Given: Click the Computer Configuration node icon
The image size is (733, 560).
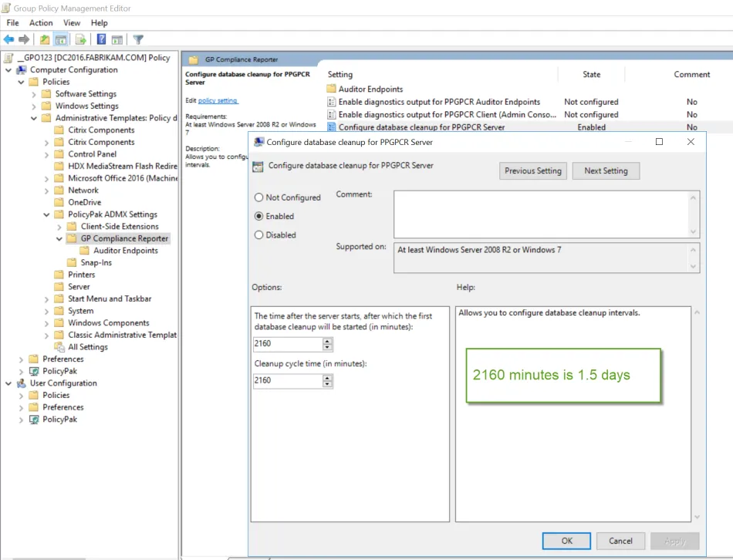Looking at the screenshot, I should point(21,69).
